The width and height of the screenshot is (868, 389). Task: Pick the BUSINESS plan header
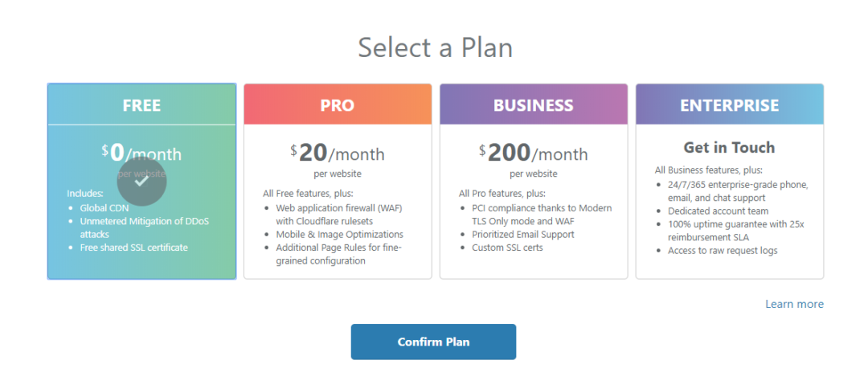[533, 105]
